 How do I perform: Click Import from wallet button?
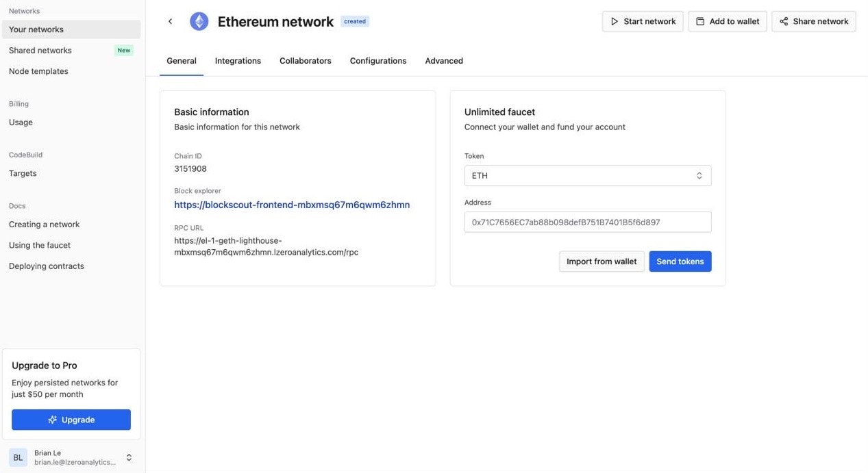tap(602, 261)
